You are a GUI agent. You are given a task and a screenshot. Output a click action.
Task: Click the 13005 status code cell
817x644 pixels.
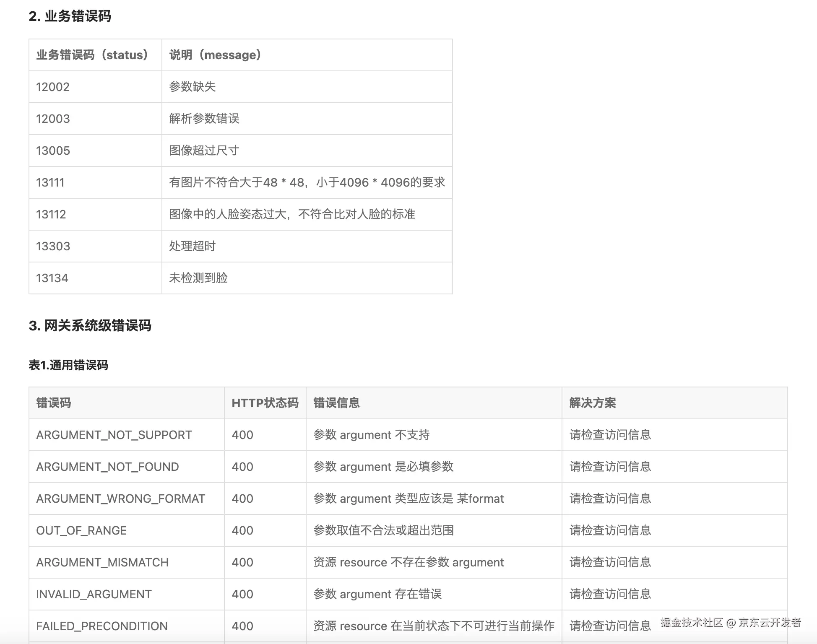coord(53,151)
